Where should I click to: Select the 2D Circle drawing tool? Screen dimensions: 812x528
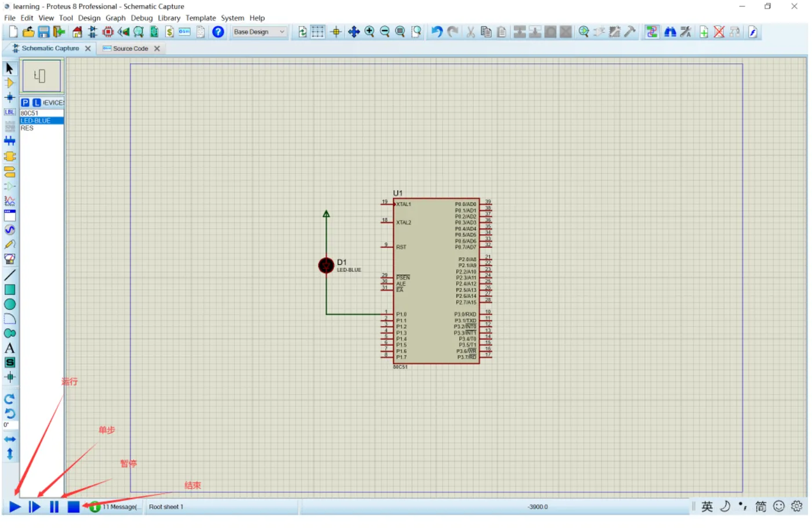tap(9, 304)
